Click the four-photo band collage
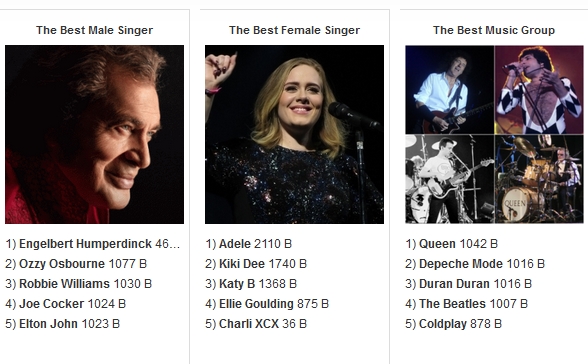The width and height of the screenshot is (588, 364). 494,135
